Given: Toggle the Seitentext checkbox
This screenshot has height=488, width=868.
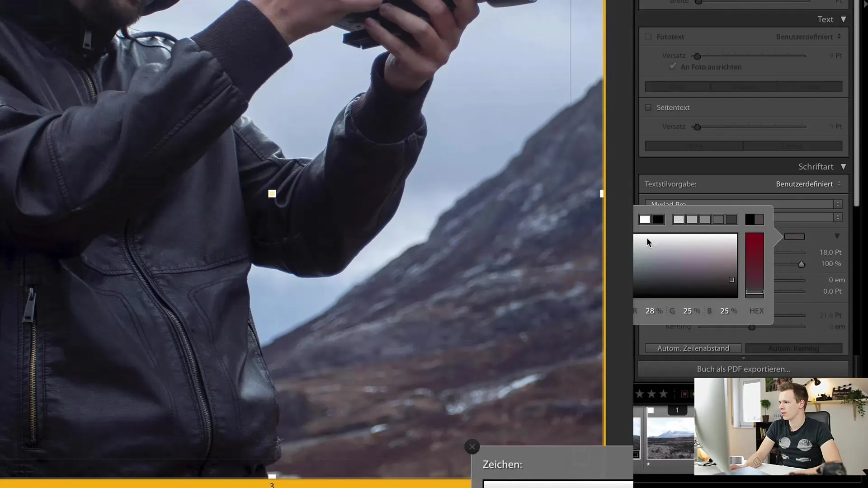Looking at the screenshot, I should pyautogui.click(x=648, y=107).
